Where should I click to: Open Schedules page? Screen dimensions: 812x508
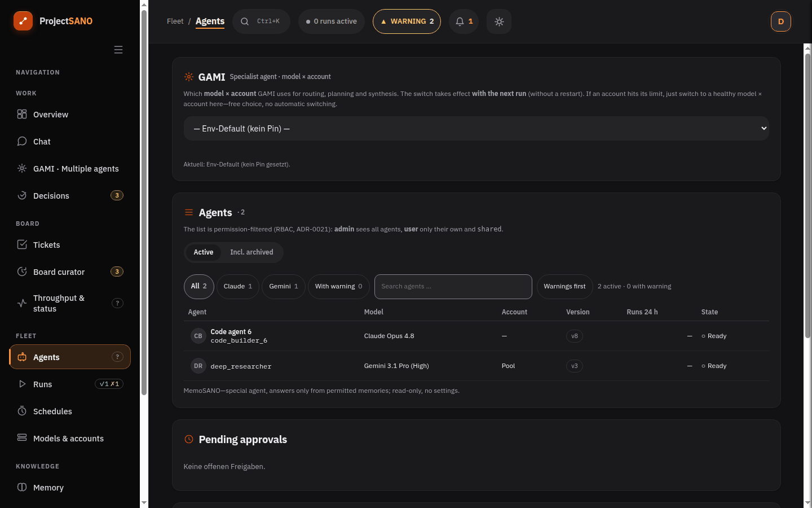(70, 411)
